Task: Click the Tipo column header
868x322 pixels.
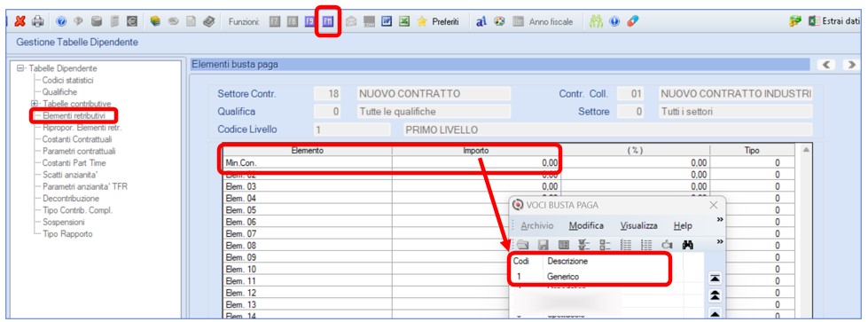Action: pos(753,151)
